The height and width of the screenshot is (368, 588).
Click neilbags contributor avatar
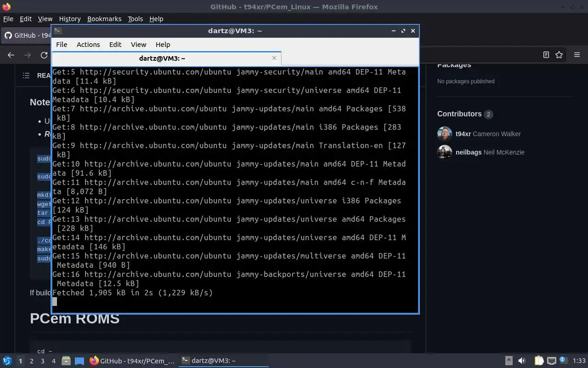click(x=444, y=152)
